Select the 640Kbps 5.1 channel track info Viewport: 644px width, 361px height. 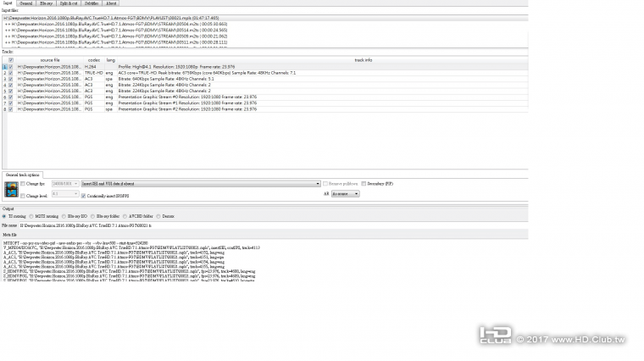point(322,79)
